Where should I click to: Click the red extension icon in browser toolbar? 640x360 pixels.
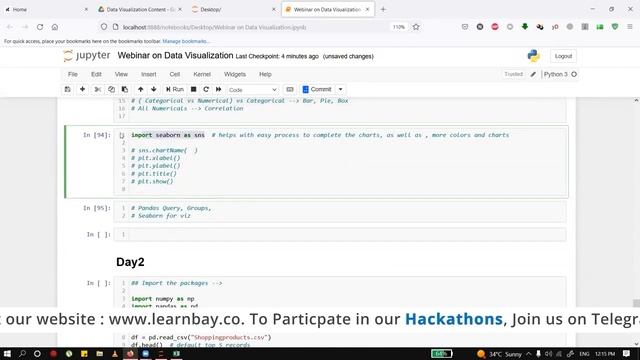495,27
